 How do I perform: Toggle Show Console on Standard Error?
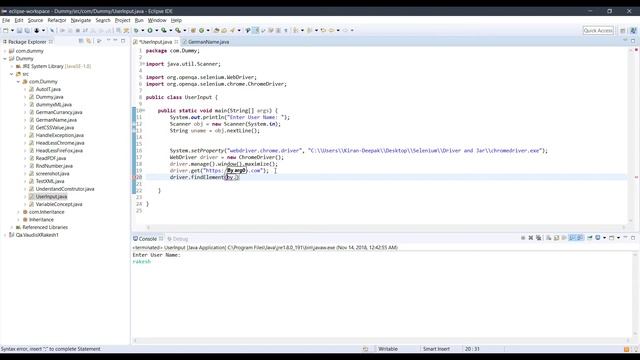pyautogui.click(x=580, y=238)
